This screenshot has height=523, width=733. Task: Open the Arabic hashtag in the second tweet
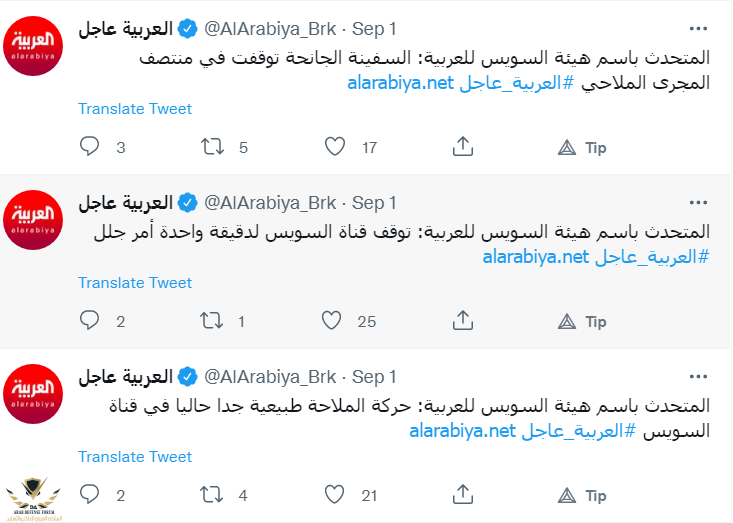[652, 257]
